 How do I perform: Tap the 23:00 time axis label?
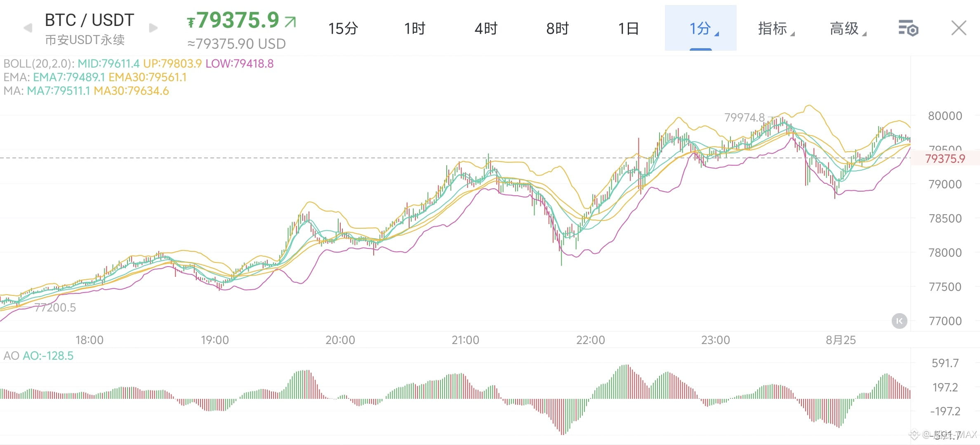tap(716, 340)
